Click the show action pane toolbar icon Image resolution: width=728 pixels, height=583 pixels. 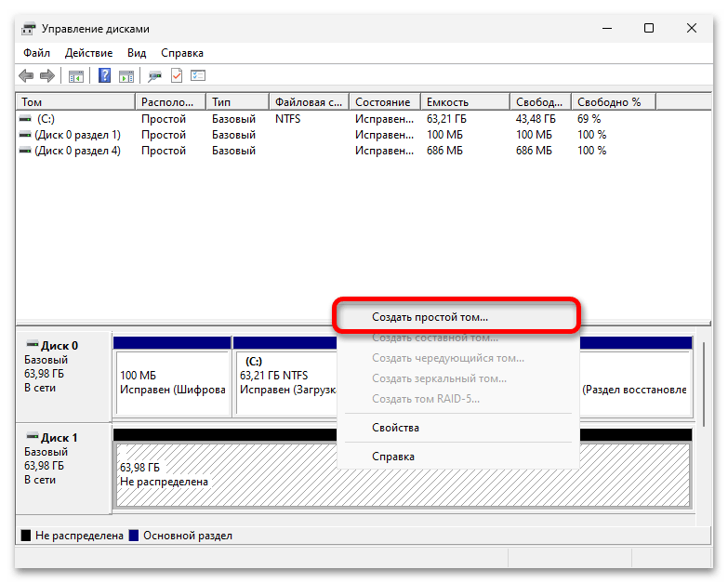click(x=126, y=75)
